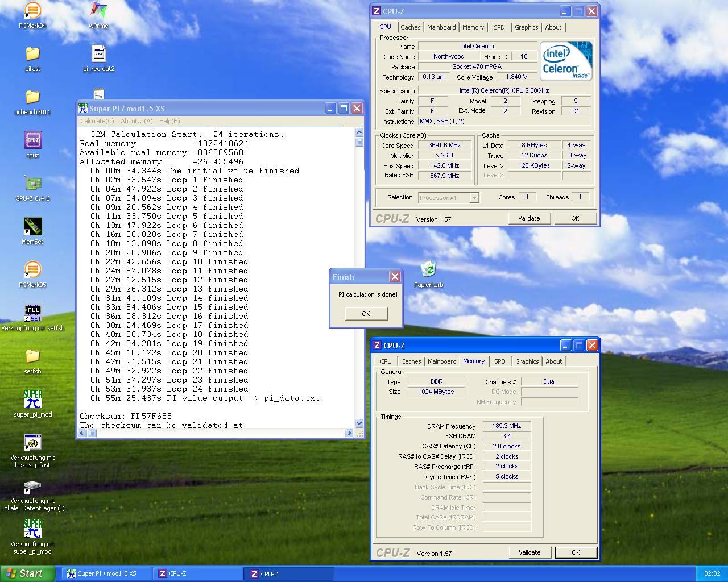Click the Multiplier x 26.0 value
The image size is (728, 582).
(444, 156)
